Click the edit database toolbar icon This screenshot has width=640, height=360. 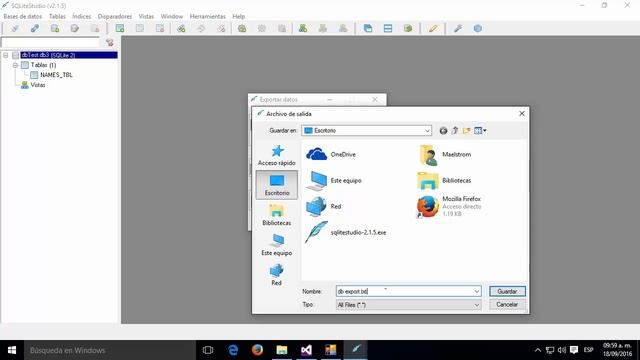75,29
